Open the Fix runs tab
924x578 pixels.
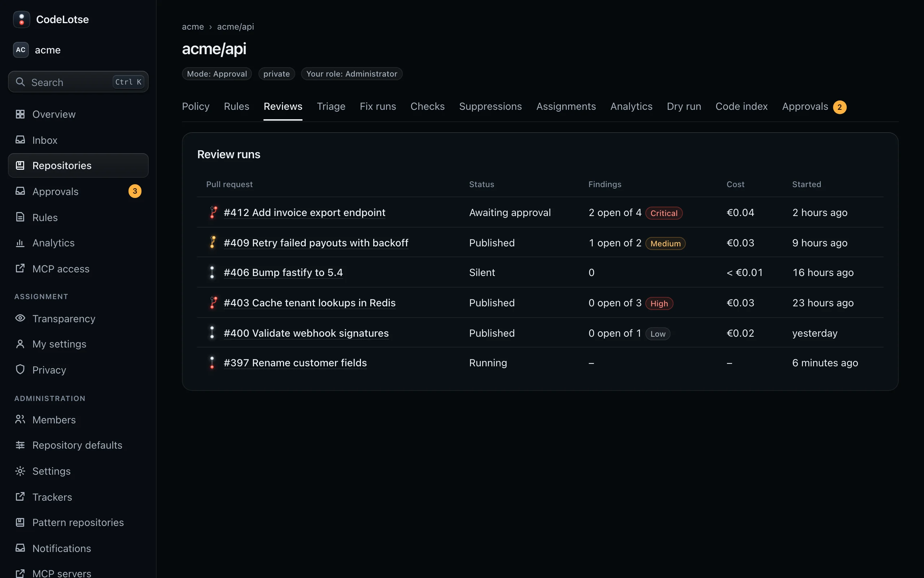pyautogui.click(x=378, y=106)
